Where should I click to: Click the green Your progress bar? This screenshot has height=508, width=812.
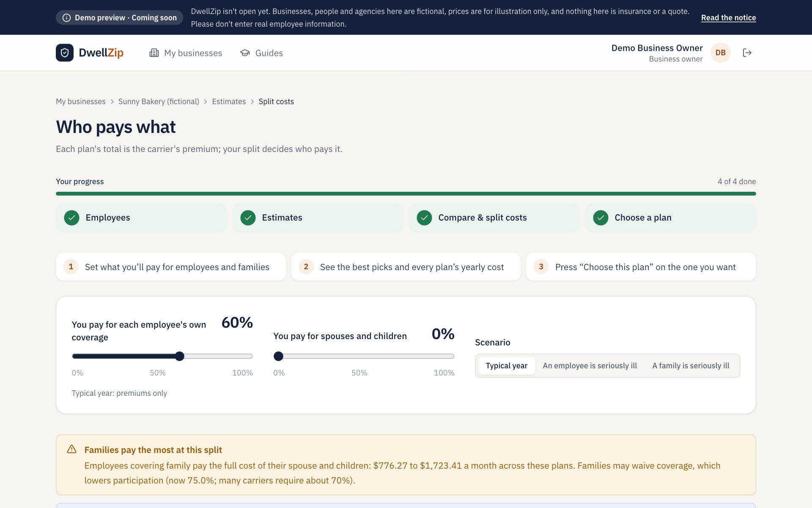pos(406,194)
